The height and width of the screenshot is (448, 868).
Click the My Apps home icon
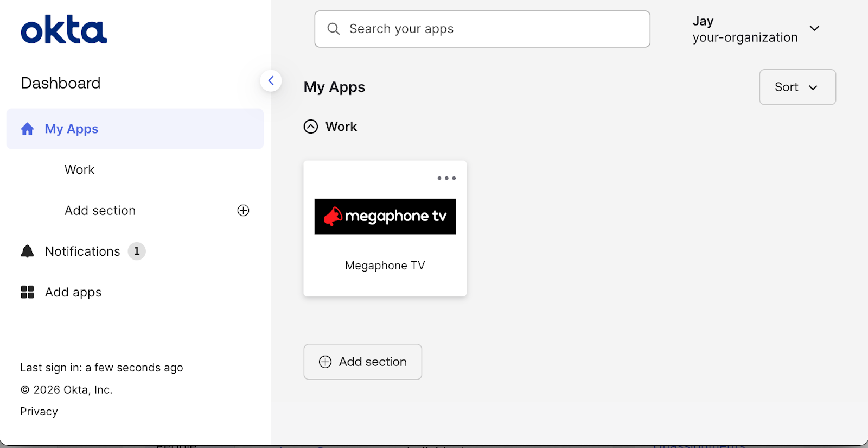click(27, 129)
